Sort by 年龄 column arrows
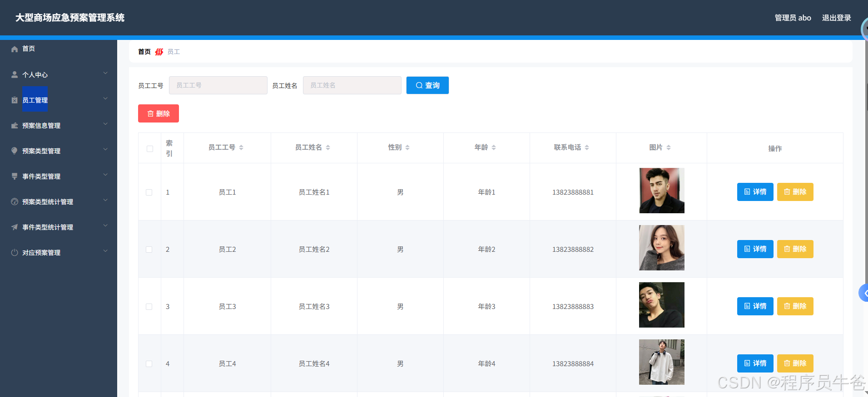The width and height of the screenshot is (868, 397). click(x=494, y=147)
